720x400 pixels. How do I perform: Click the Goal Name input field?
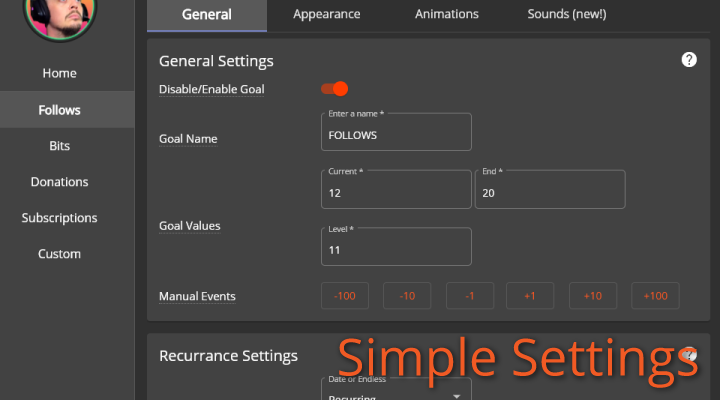click(396, 133)
